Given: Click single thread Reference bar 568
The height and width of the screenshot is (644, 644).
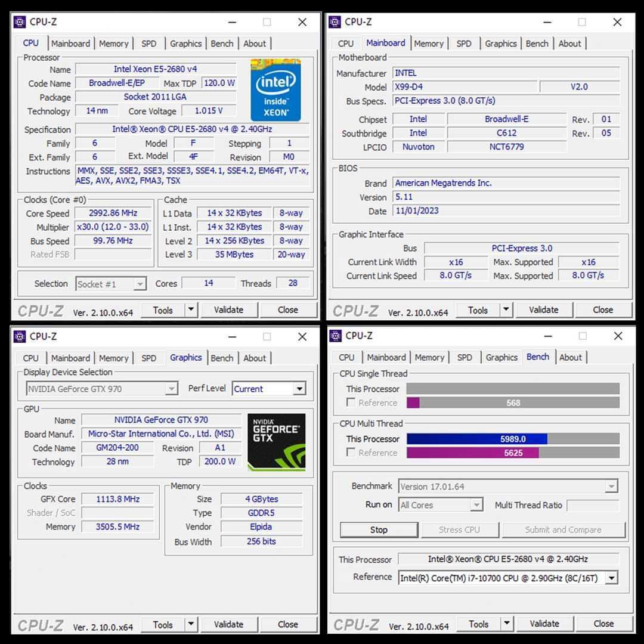Looking at the screenshot, I should [x=513, y=402].
